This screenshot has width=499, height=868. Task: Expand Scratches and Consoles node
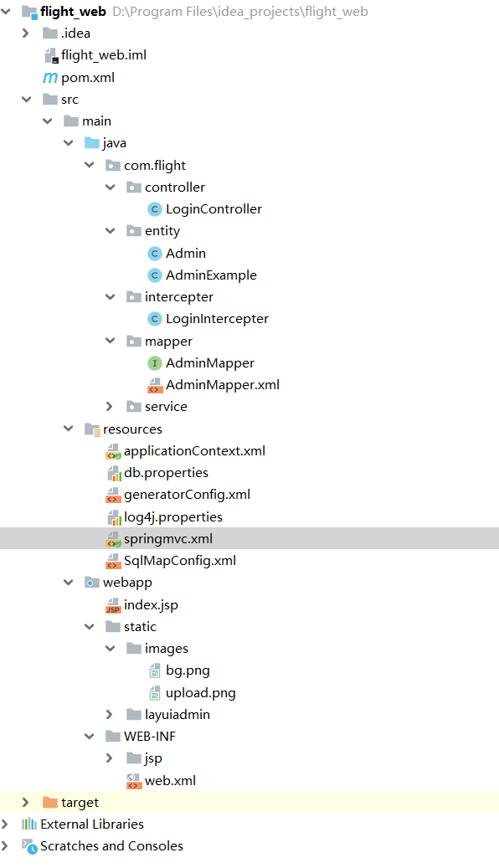point(5,846)
